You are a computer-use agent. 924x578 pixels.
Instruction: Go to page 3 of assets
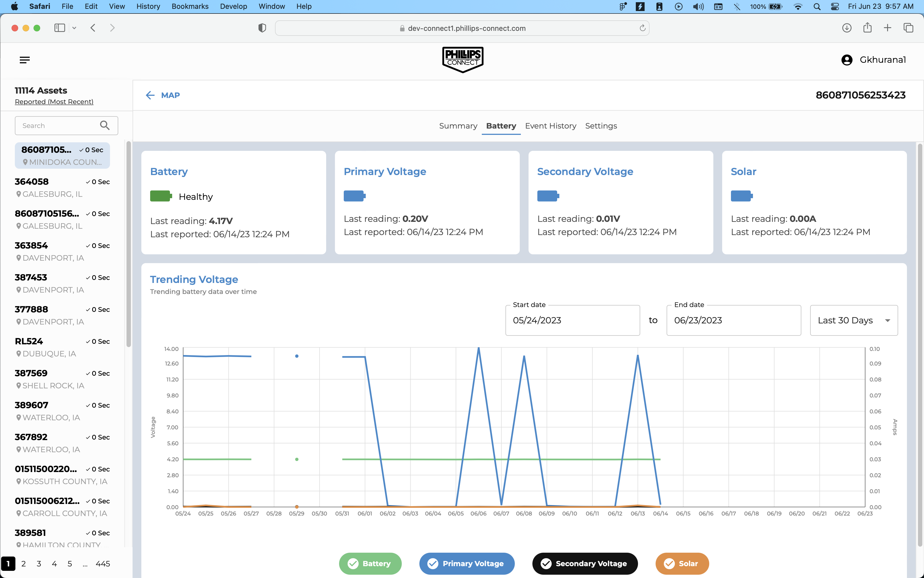click(39, 564)
